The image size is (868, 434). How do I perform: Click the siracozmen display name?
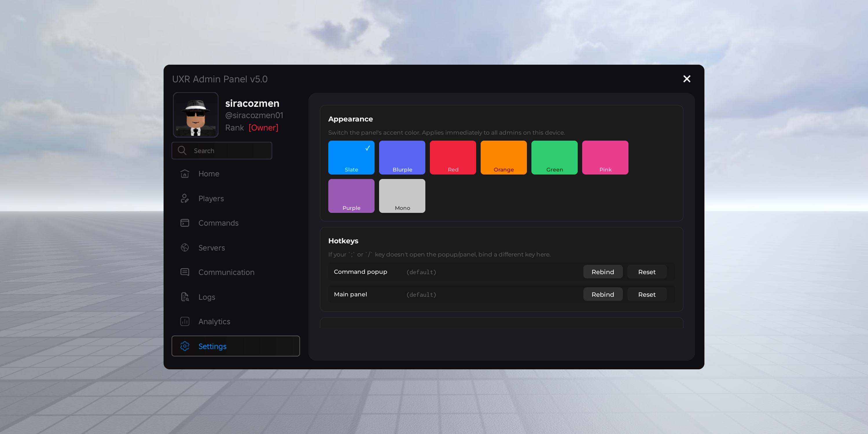(252, 103)
